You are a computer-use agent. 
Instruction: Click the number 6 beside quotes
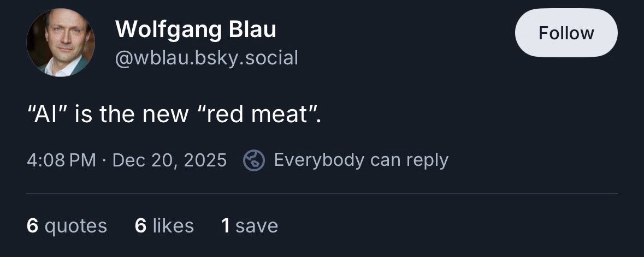(32, 225)
